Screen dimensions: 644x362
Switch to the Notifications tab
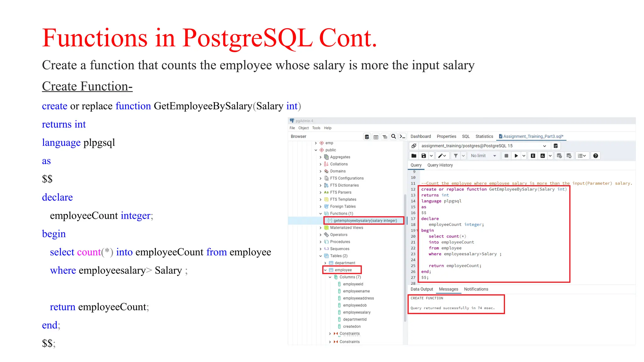[x=476, y=289]
